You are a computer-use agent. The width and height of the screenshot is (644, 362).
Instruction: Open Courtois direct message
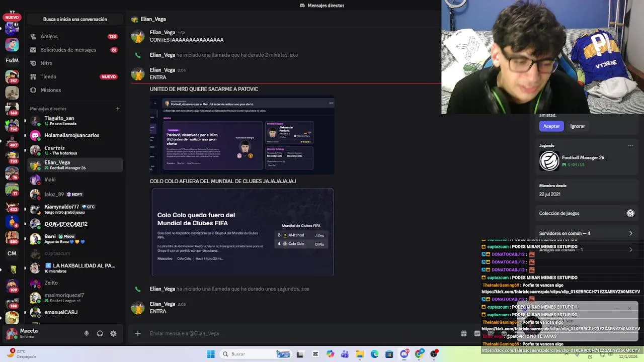tap(74, 150)
